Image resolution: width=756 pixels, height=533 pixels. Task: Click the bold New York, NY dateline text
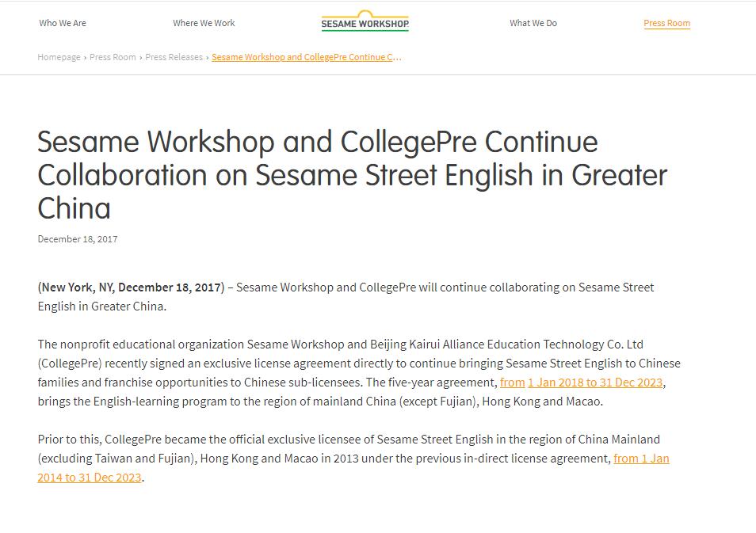pos(131,287)
